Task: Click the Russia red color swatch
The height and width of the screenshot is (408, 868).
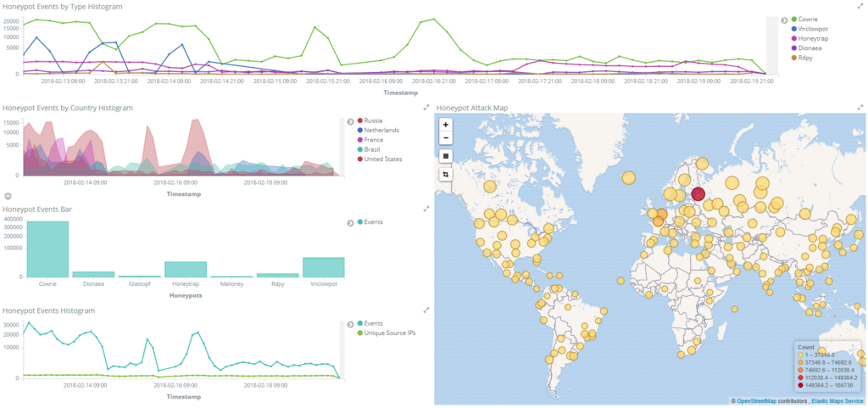Action: [360, 120]
